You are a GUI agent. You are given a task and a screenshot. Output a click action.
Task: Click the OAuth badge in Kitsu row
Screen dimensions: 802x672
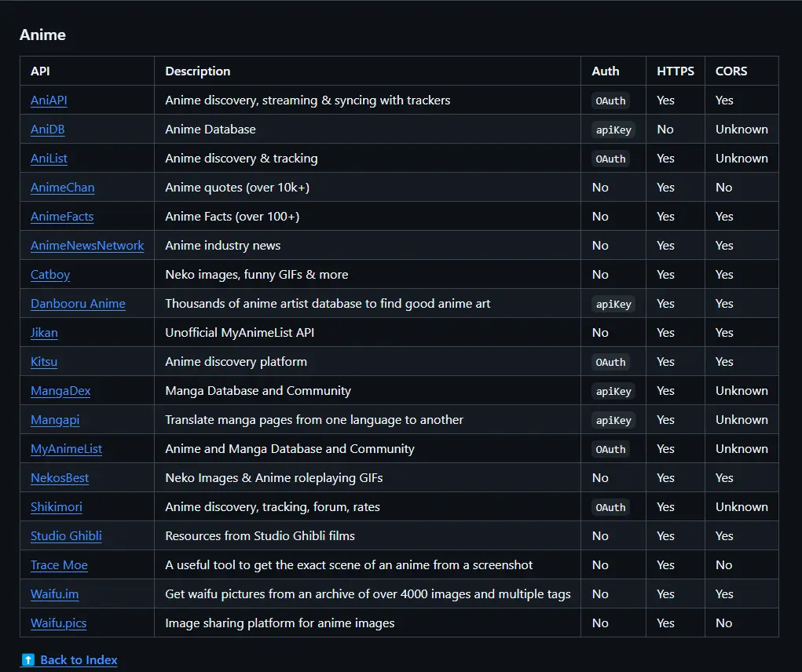tap(610, 363)
